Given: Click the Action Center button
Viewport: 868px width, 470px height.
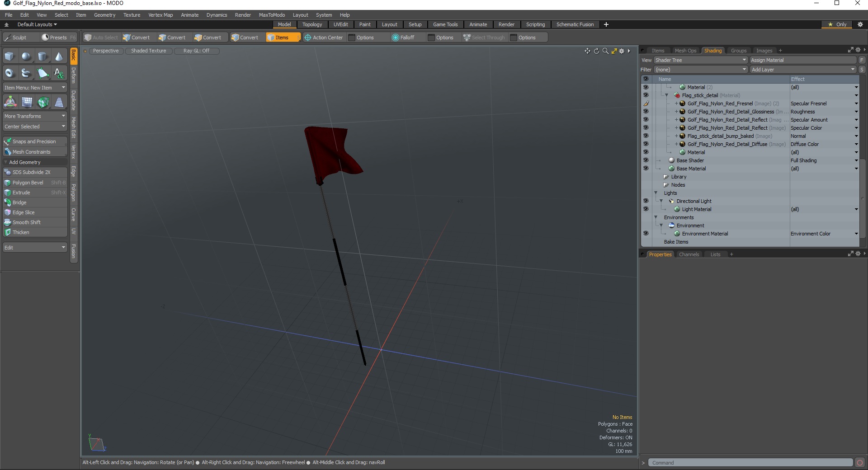Looking at the screenshot, I should coord(324,38).
